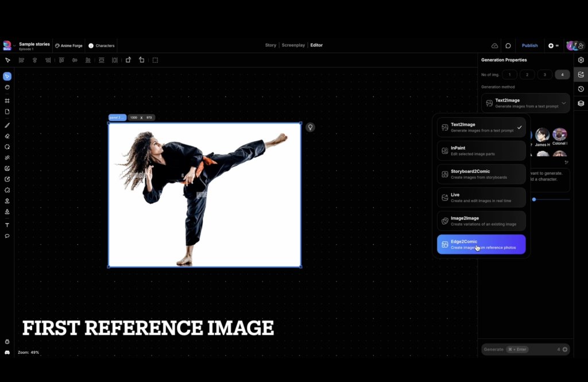
Task: Choose the hand pan tool
Action: pyautogui.click(x=7, y=87)
